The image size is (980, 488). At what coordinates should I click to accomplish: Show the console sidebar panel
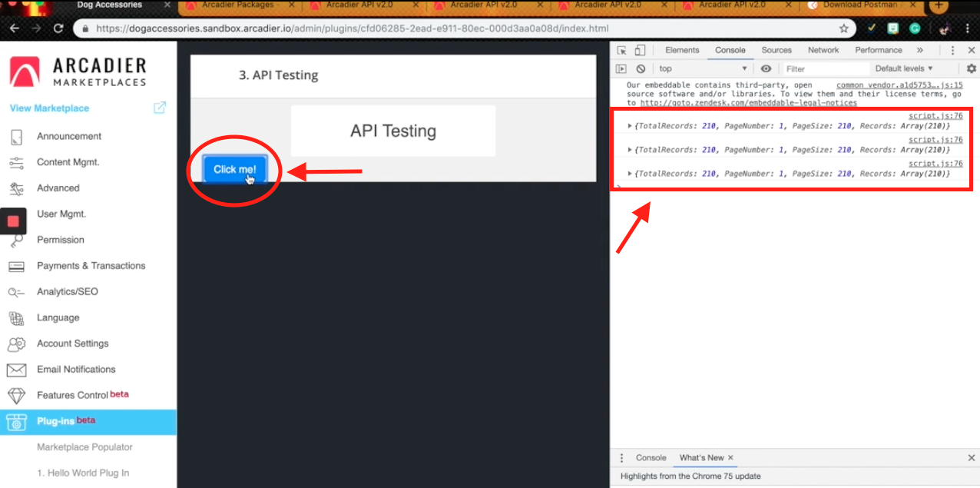(x=622, y=68)
